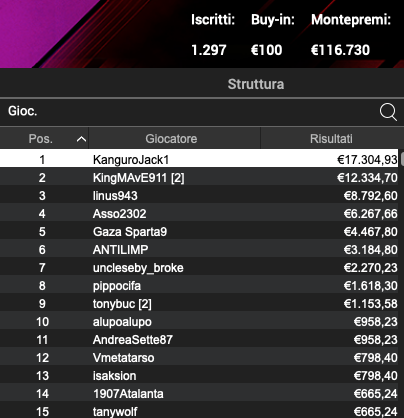Screen dimensions: 404x418
Task: Select player row uncleseby_broke
Action: (199, 267)
